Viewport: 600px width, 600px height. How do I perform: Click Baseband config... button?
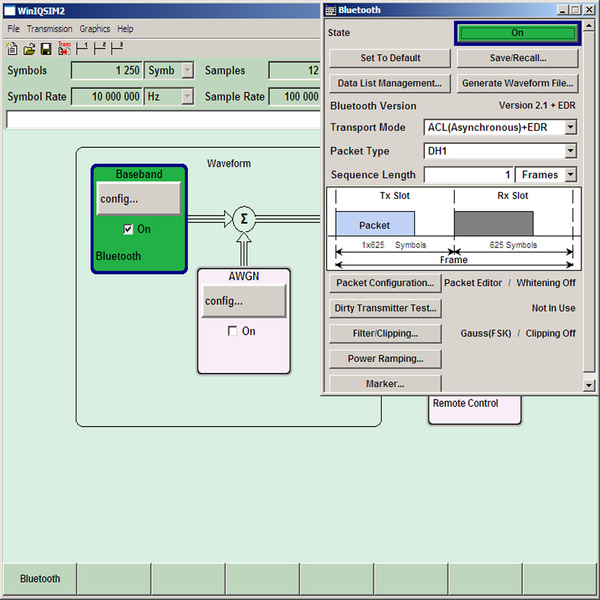139,199
